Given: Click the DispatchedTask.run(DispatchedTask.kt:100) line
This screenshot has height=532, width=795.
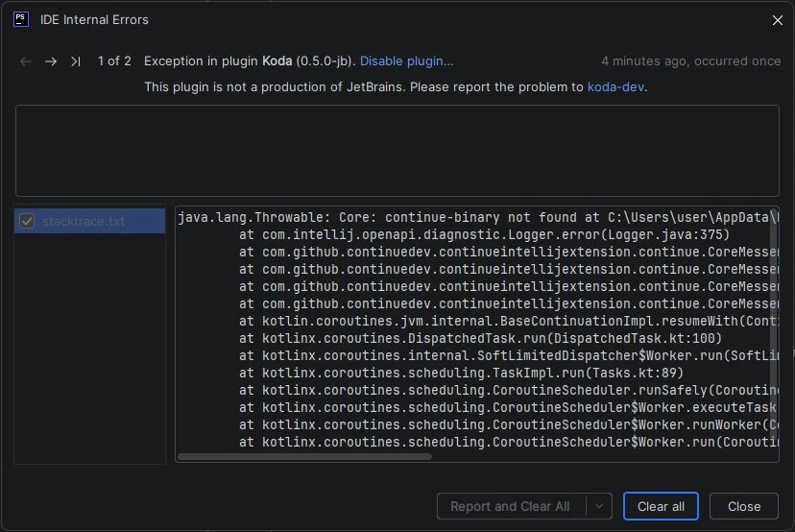Looking at the screenshot, I should coord(480,338).
